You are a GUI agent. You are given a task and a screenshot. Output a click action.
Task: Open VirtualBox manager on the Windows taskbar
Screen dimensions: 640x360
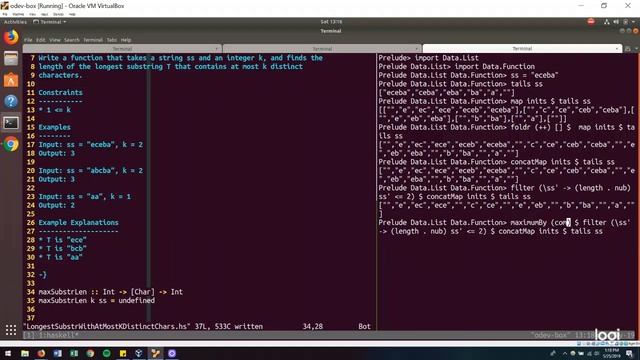(139, 353)
